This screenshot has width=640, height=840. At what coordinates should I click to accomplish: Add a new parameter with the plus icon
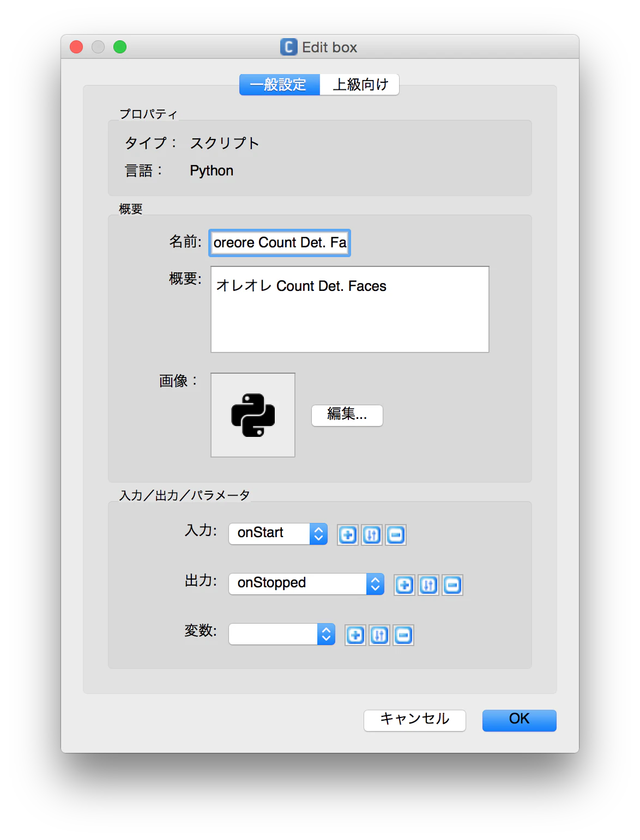click(355, 635)
